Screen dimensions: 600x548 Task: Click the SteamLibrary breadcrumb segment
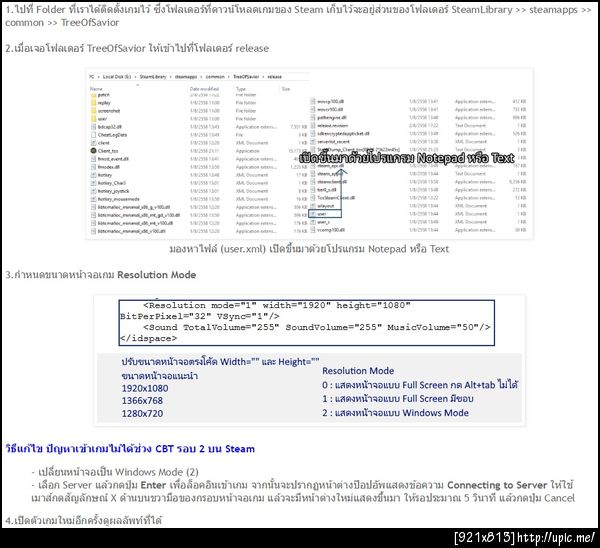pyautogui.click(x=153, y=77)
